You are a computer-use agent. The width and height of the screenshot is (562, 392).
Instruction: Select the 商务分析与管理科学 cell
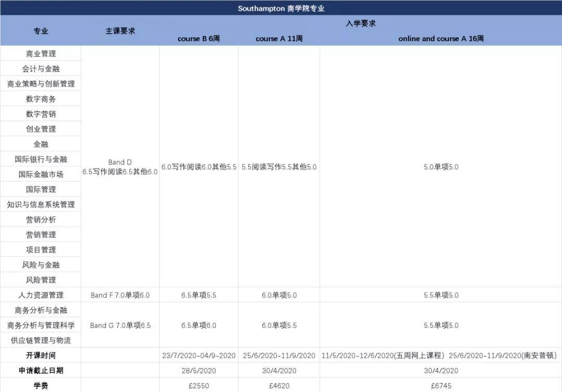40,324
